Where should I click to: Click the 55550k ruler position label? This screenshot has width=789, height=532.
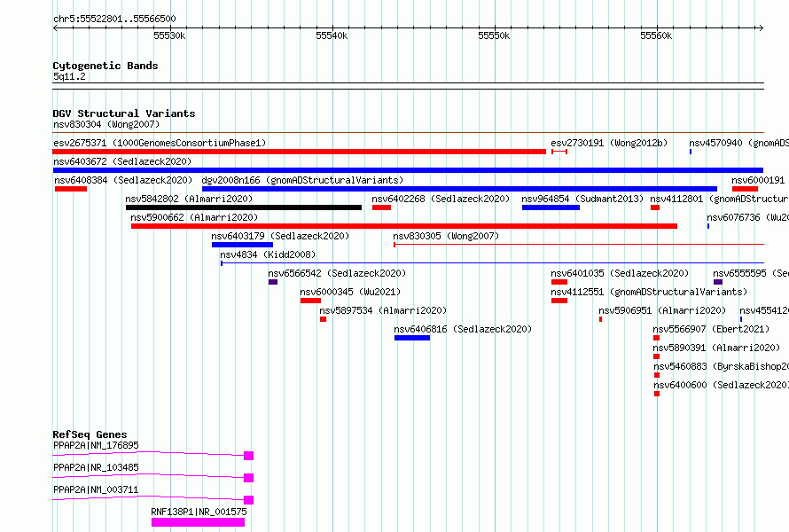[x=494, y=35]
